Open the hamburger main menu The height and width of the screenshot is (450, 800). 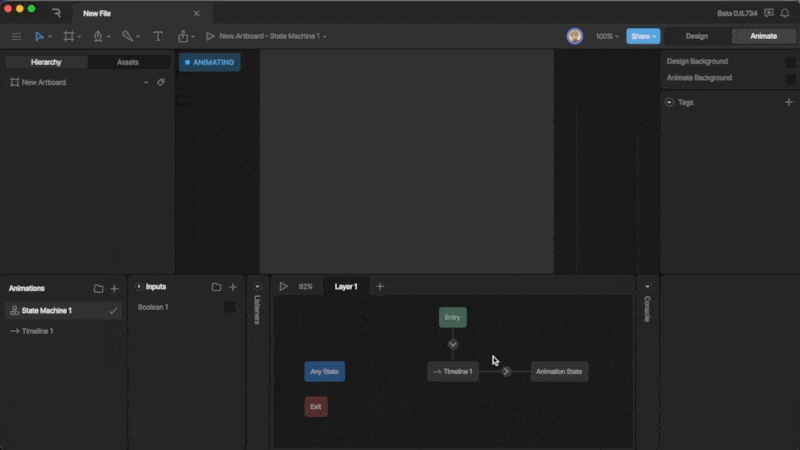coord(16,36)
